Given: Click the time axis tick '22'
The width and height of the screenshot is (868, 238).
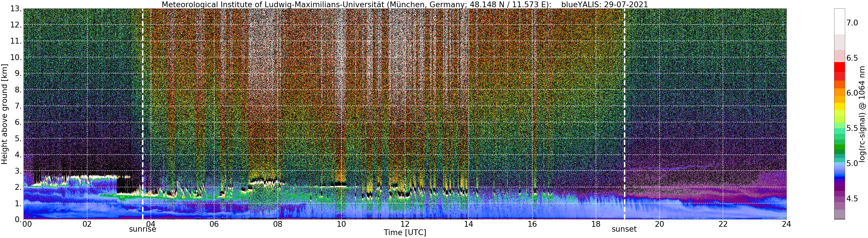Looking at the screenshot, I should point(723,224).
